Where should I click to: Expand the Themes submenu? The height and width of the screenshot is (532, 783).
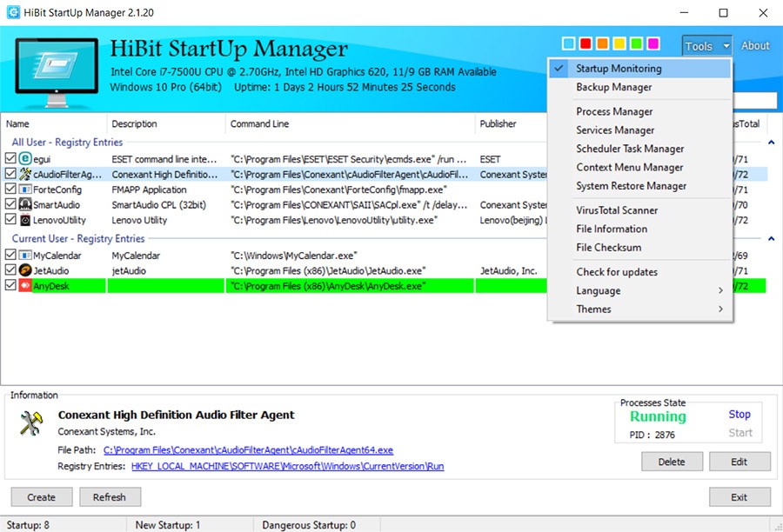[x=593, y=309]
